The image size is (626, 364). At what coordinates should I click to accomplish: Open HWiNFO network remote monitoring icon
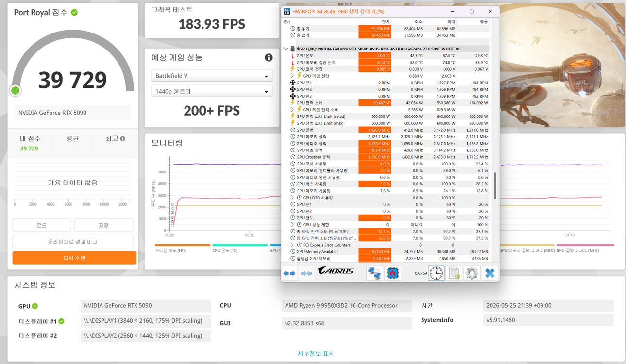(x=374, y=273)
